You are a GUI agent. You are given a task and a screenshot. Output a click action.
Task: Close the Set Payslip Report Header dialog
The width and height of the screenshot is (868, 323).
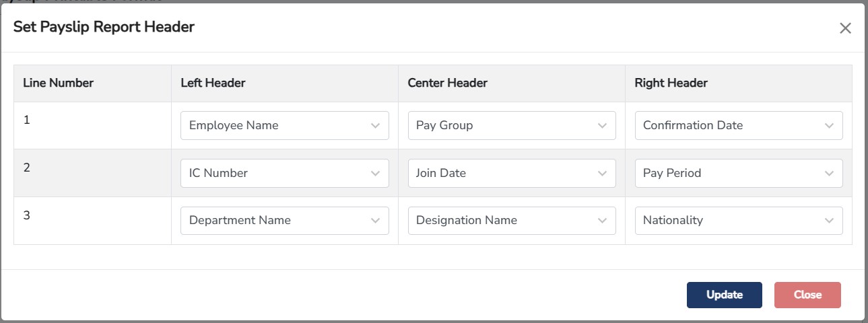845,28
